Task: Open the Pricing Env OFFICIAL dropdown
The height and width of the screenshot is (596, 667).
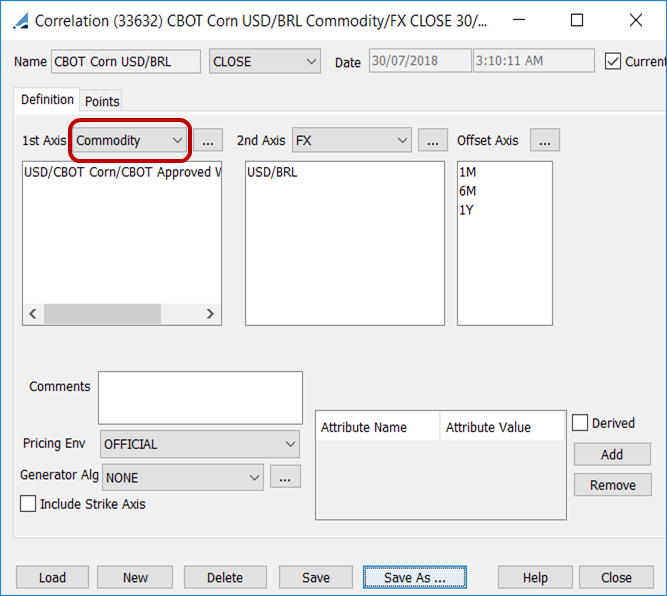Action: [200, 444]
